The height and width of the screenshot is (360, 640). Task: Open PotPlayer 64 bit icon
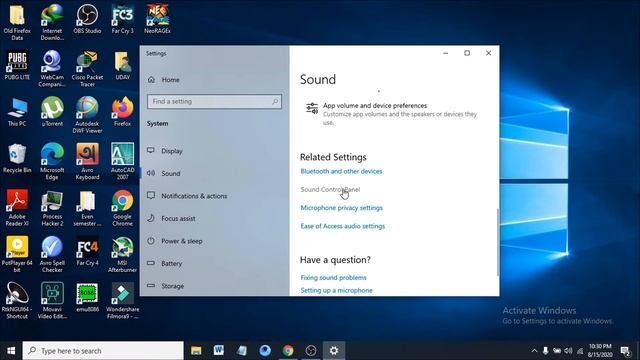tap(17, 254)
